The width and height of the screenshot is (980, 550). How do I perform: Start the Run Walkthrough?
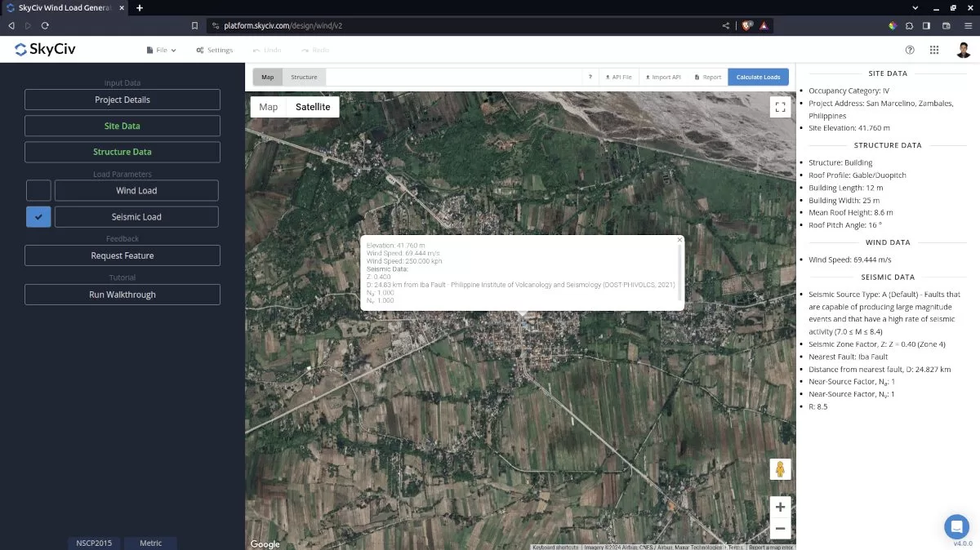(x=122, y=295)
